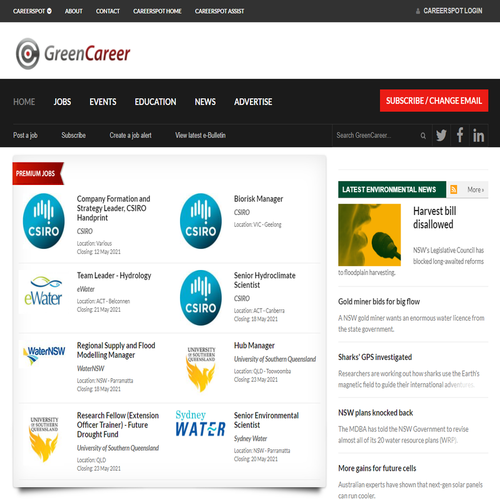
Task: Click 'Closing: 12 May 2021' text
Action: pos(99,252)
